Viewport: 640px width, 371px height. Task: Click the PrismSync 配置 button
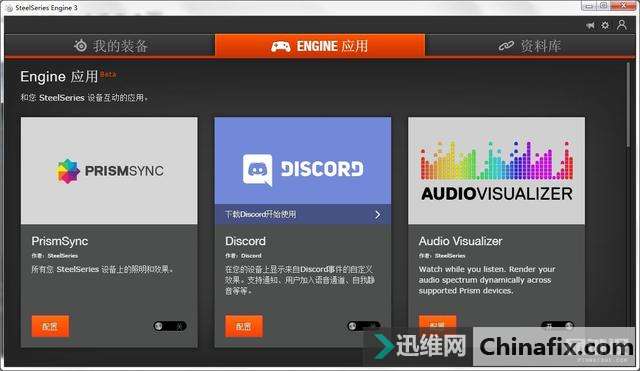[x=50, y=326]
